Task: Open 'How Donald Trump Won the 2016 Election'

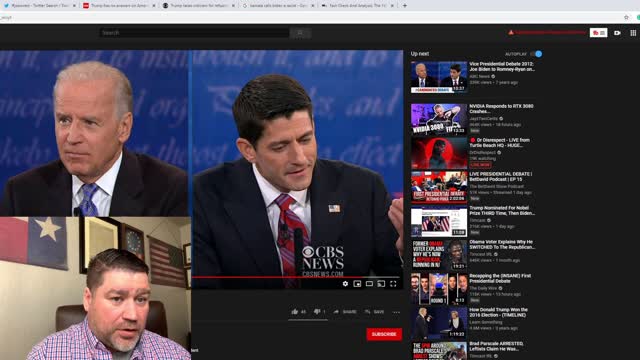Action: click(499, 312)
